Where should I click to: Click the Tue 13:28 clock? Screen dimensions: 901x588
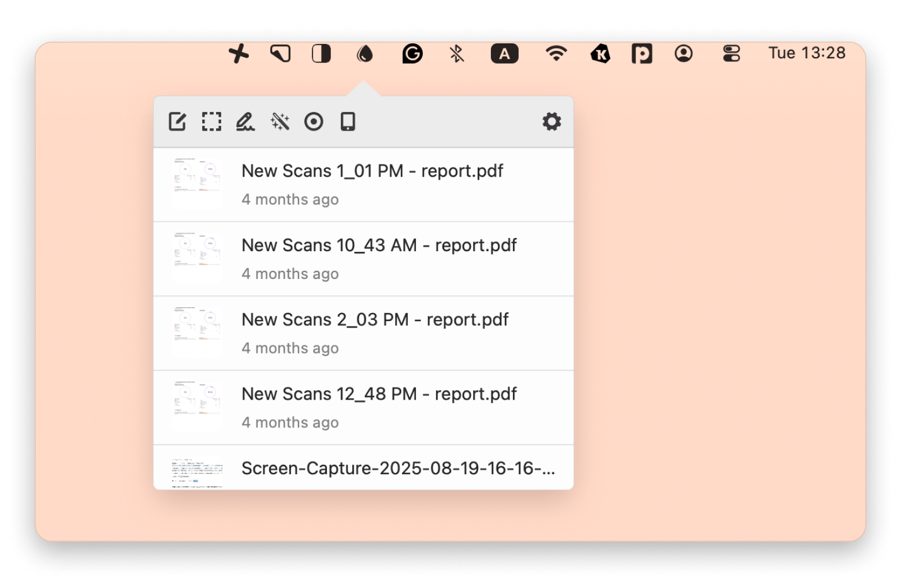[806, 53]
